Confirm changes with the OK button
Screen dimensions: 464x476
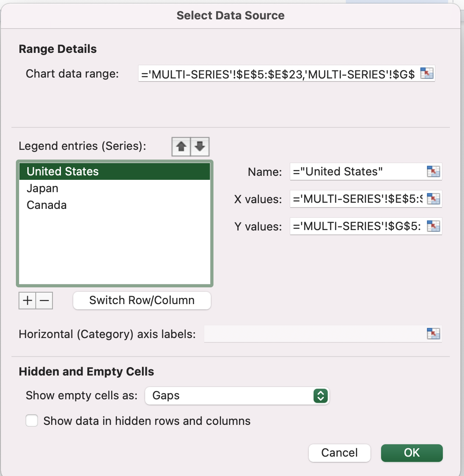(x=411, y=453)
